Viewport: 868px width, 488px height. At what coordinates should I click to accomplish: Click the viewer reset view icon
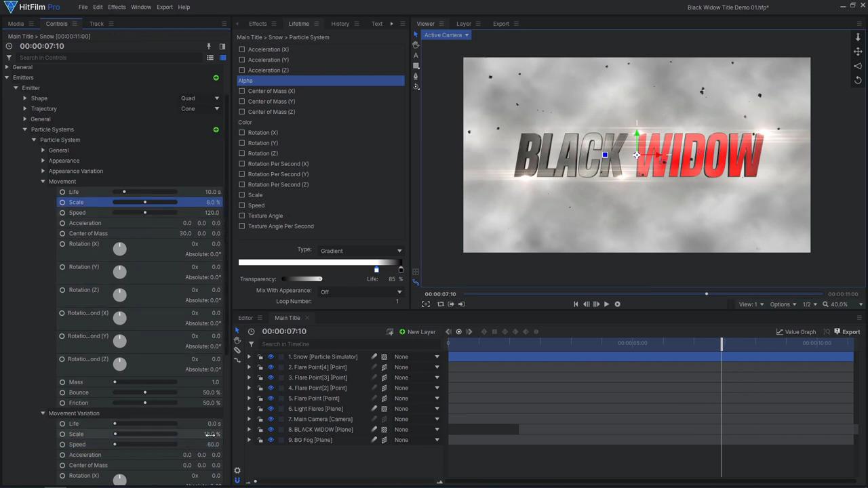pos(858,80)
